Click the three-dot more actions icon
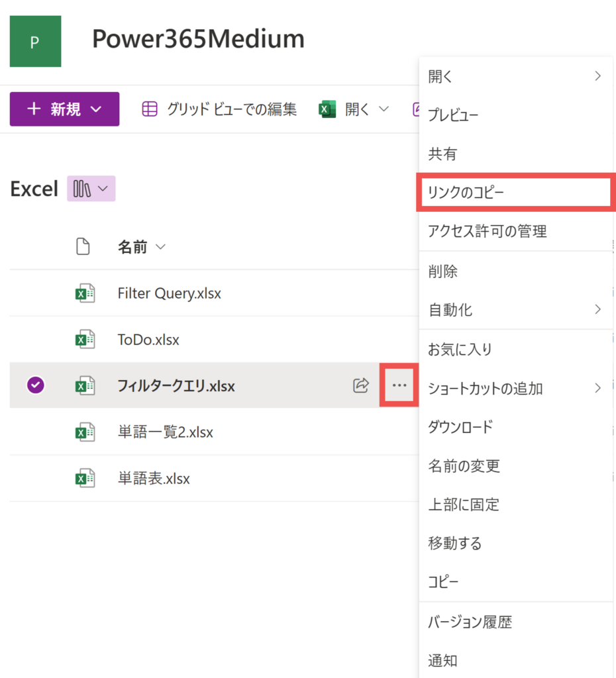 (399, 385)
